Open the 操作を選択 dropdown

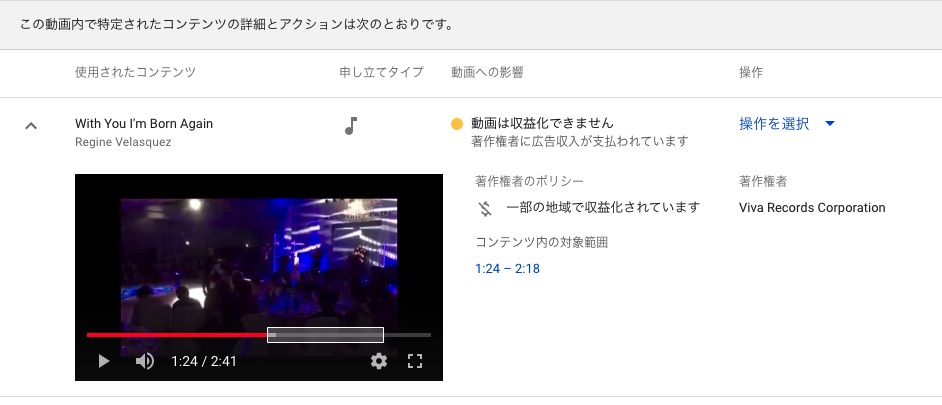coord(786,124)
